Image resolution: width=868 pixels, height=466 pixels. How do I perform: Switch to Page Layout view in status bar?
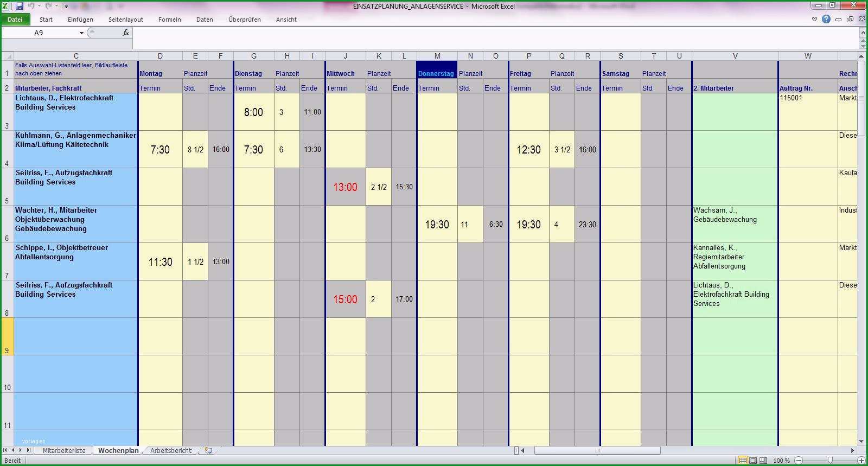pos(753,461)
